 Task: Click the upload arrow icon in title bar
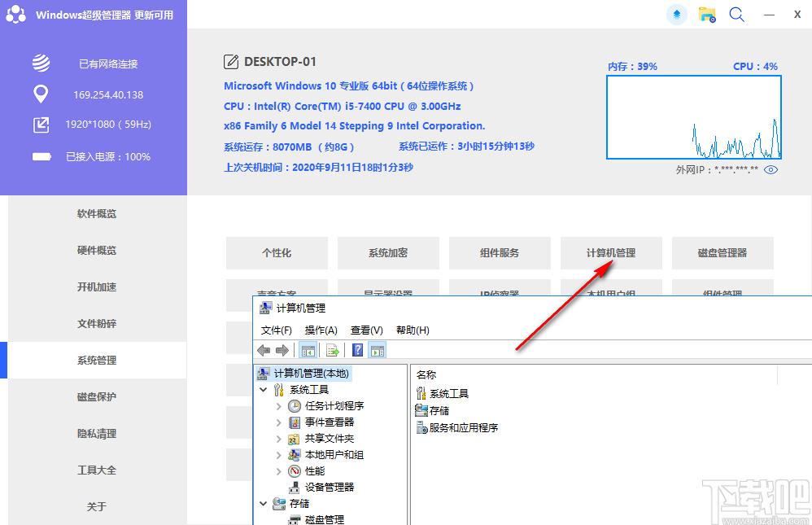676,15
